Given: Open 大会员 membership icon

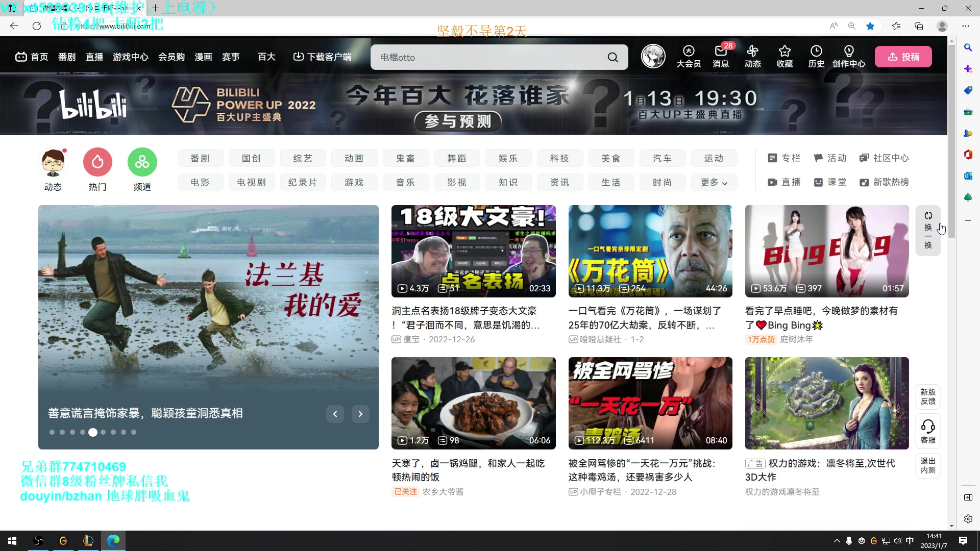Looking at the screenshot, I should point(689,57).
